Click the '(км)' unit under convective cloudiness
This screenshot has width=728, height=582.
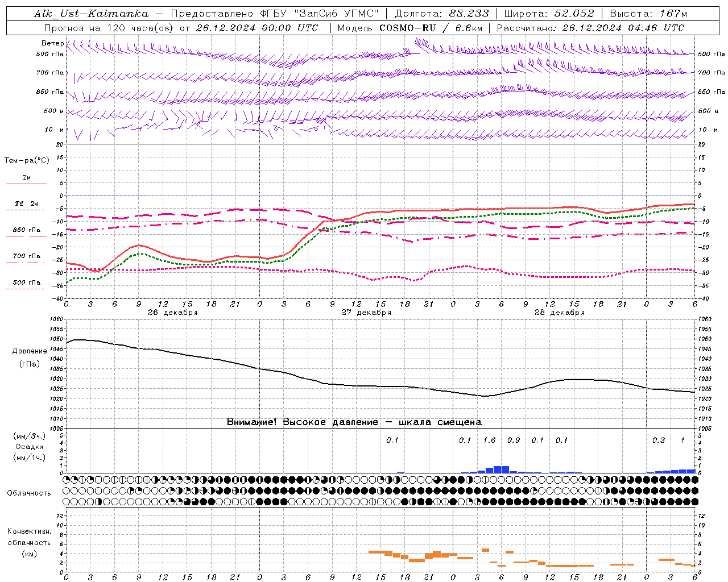[x=29, y=554]
